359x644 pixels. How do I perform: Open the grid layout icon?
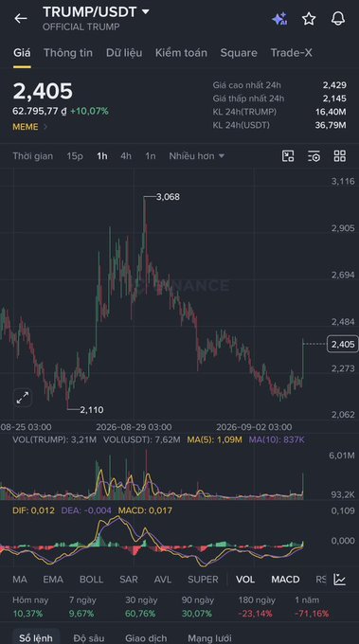pos(340,156)
